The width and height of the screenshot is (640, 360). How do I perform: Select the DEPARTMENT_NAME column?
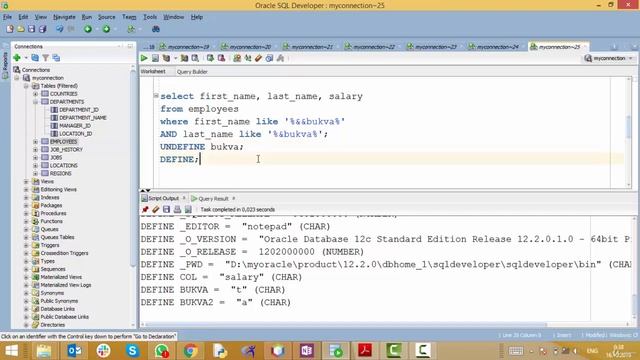[x=82, y=118]
